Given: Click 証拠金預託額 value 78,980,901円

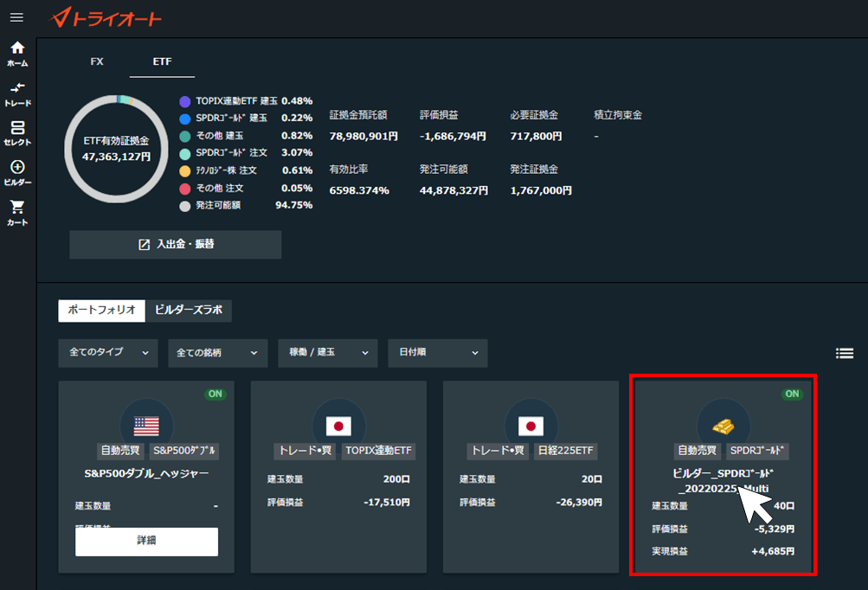Looking at the screenshot, I should (x=363, y=137).
